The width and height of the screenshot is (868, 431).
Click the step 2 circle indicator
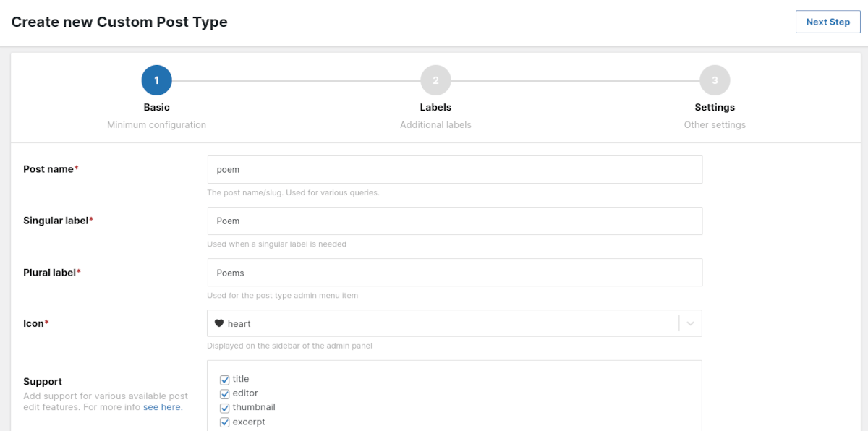[x=435, y=80]
